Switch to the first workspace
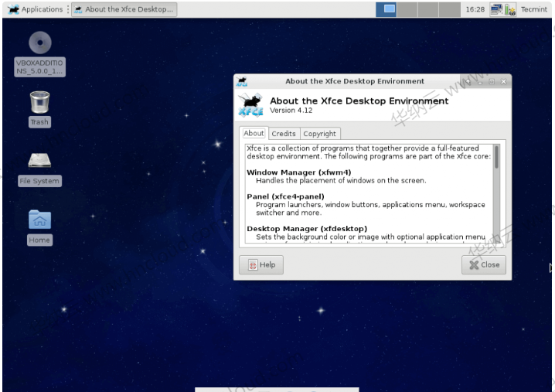This screenshot has height=392, width=555. [386, 9]
